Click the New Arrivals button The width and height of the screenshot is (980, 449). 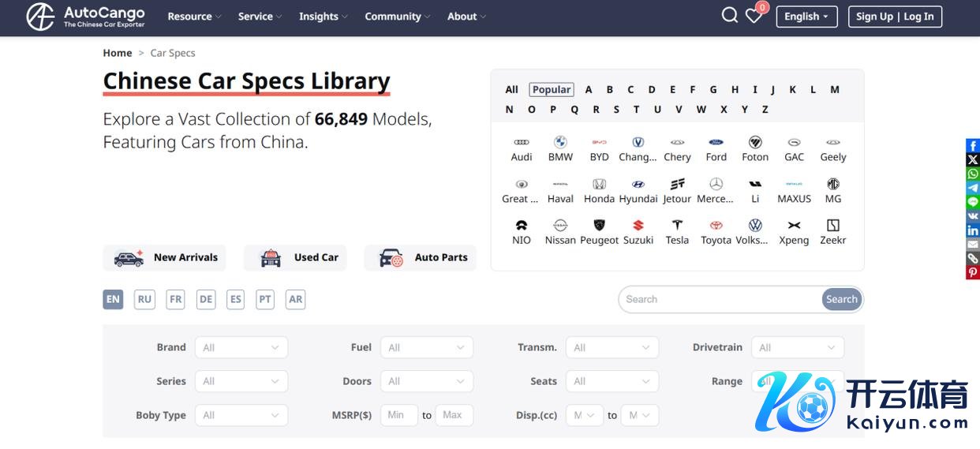164,257
